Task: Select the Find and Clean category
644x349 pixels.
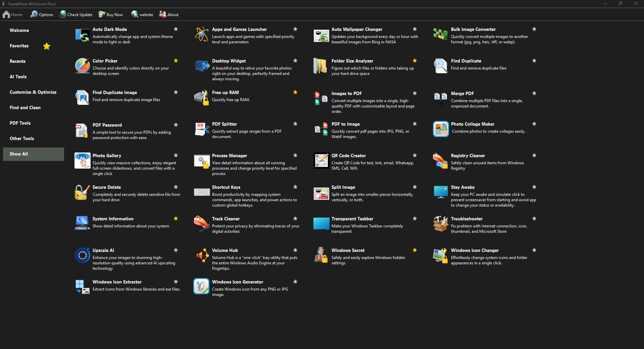Action: [x=34, y=108]
